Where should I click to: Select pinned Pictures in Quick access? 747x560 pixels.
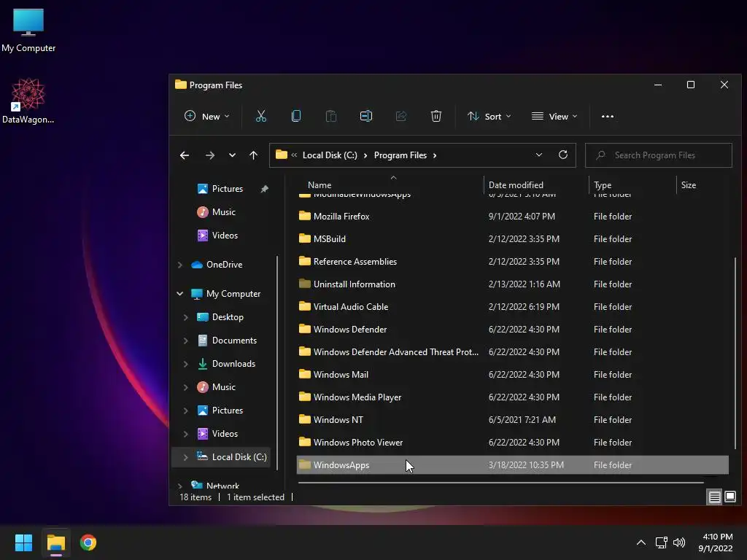click(227, 189)
